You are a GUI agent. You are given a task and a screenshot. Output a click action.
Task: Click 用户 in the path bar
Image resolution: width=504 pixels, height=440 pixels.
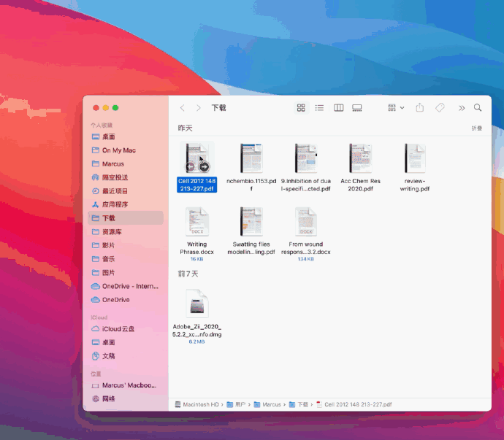click(x=236, y=405)
